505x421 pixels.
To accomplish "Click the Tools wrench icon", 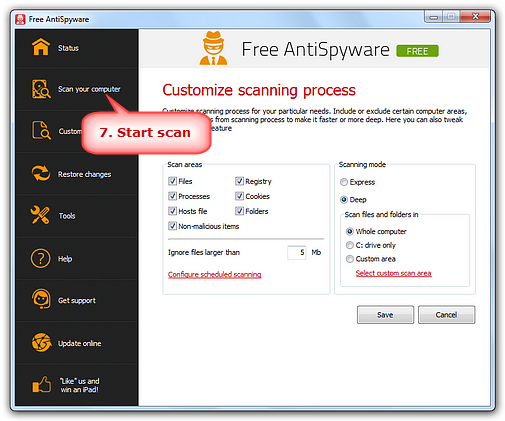I will (40, 215).
